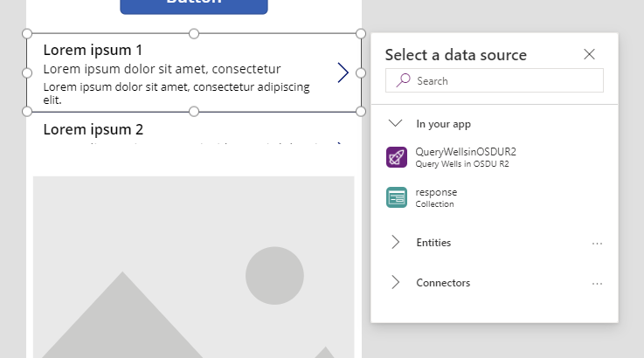Open Connectors more options ellipsis
This screenshot has width=644, height=358.
[597, 284]
